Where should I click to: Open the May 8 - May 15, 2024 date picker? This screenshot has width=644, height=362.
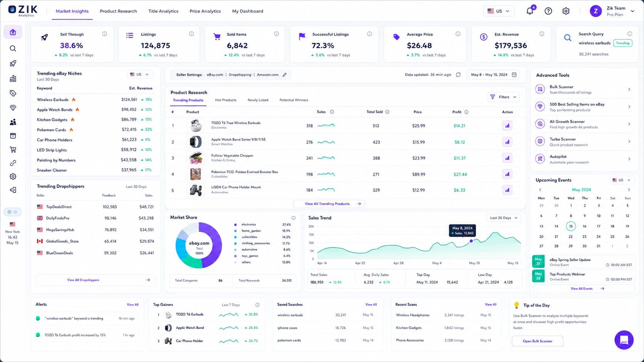tap(493, 75)
